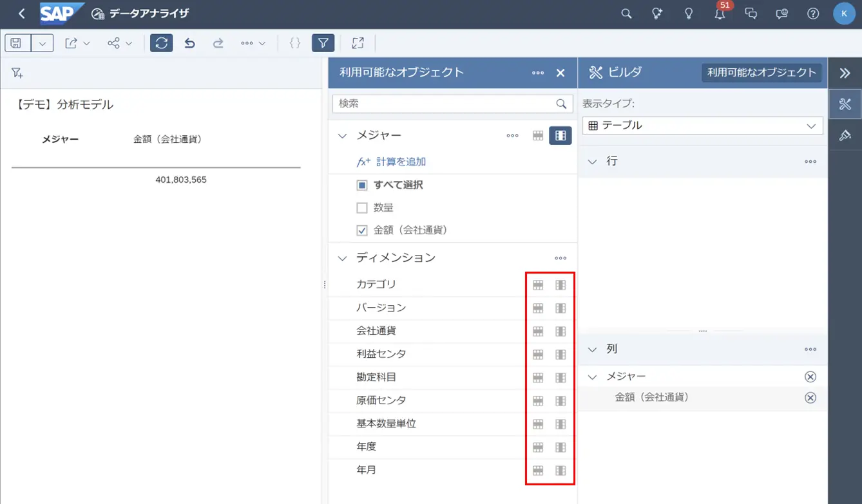Open the feedback icon in the header
The image size is (862, 504).
click(782, 14)
